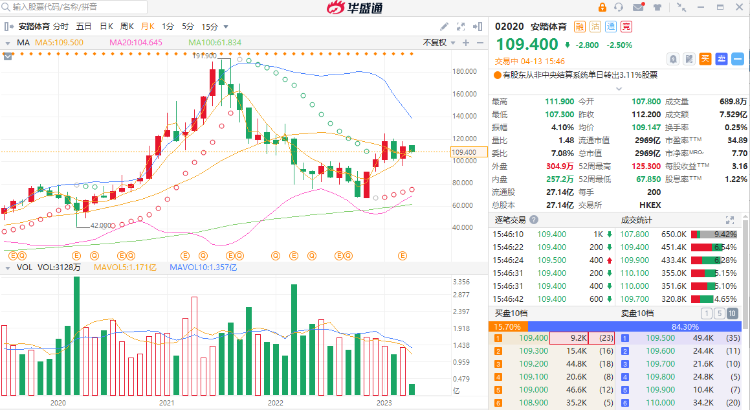Click stock code 02020 header
Screen dimensions: 750x410
pyautogui.click(x=509, y=27)
